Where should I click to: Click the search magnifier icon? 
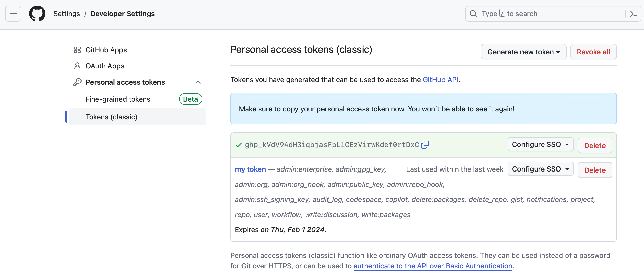[x=473, y=14]
